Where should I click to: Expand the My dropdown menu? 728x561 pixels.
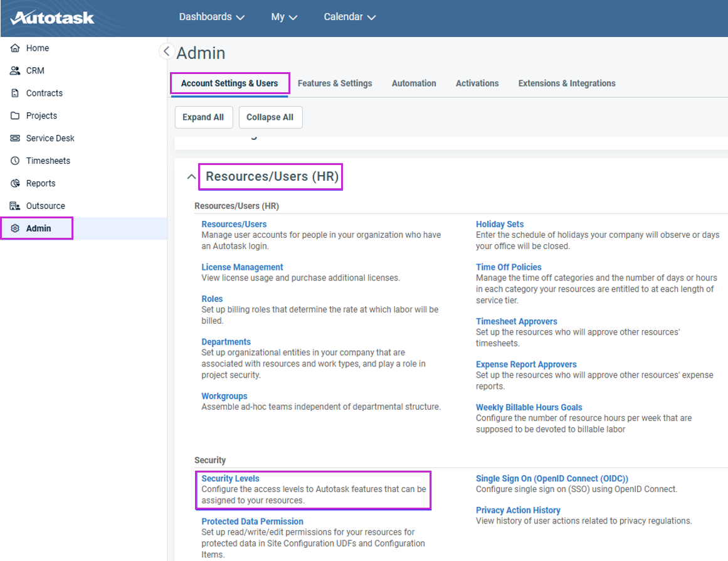[x=283, y=17]
